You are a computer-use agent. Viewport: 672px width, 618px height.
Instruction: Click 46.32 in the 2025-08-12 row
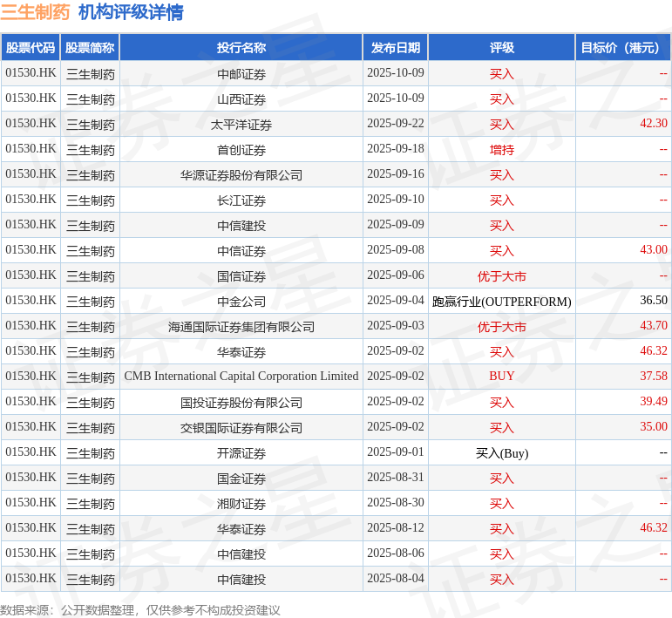tap(654, 528)
